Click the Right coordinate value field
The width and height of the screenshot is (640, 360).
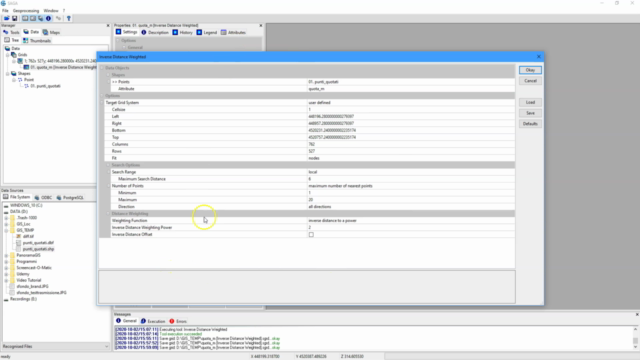point(411,123)
